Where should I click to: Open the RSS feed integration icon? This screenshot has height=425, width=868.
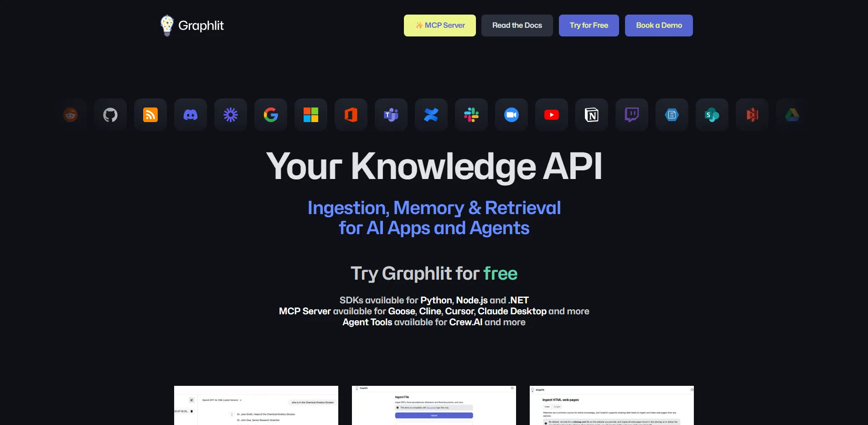(x=150, y=115)
